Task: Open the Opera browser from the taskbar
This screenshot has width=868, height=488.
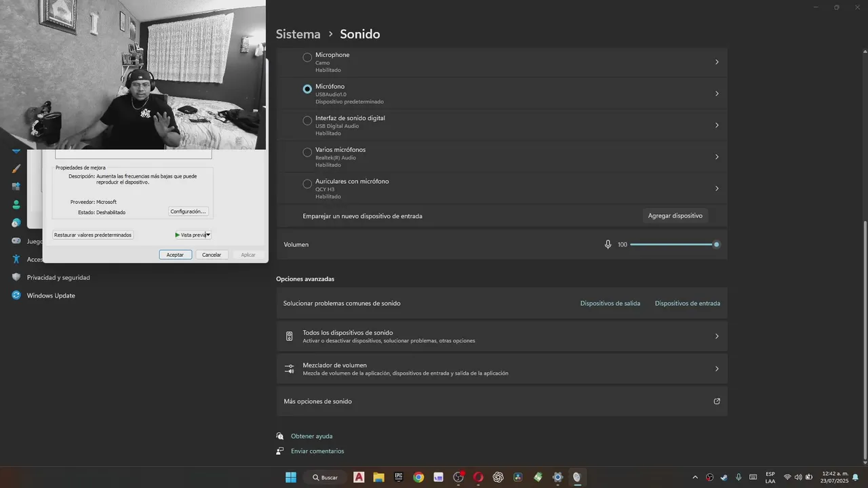Action: (478, 477)
